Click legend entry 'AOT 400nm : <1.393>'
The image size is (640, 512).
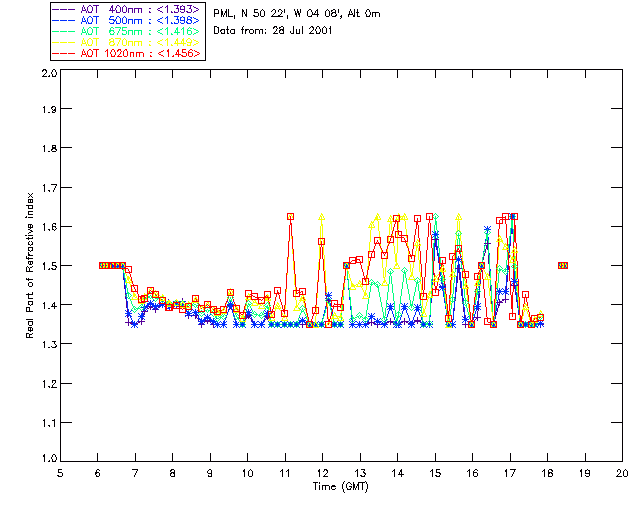tap(127, 9)
